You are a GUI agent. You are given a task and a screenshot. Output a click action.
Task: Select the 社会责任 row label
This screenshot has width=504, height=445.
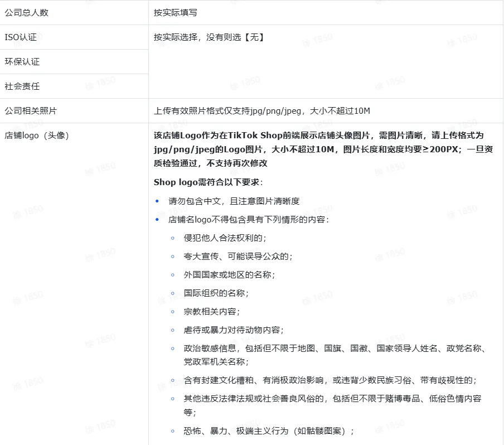(x=22, y=86)
